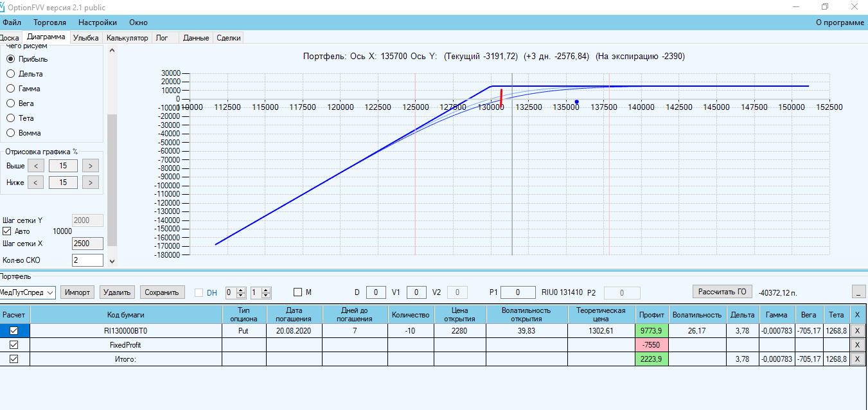Increase the Выше percent with right arrow

(91, 166)
